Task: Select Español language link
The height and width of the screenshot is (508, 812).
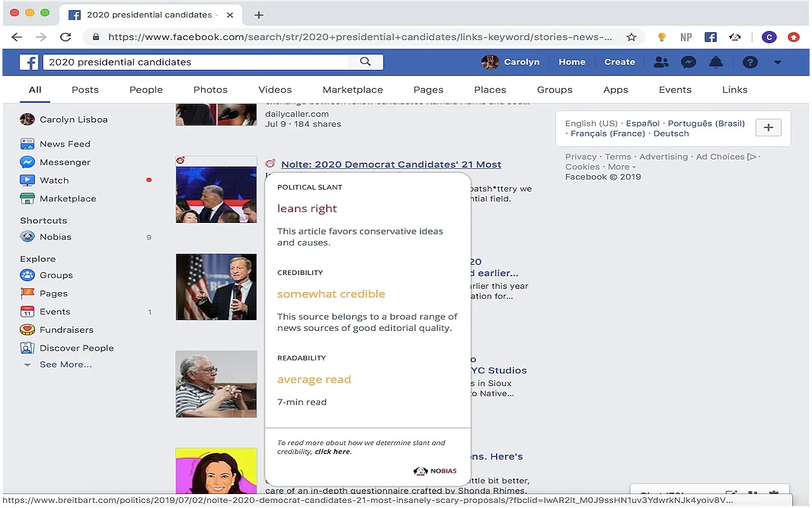Action: (643, 123)
